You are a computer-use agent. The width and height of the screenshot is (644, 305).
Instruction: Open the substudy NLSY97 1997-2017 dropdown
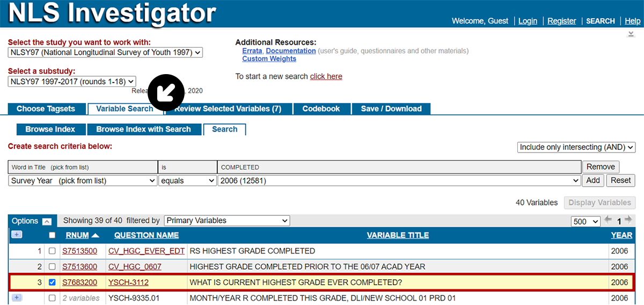coord(72,82)
